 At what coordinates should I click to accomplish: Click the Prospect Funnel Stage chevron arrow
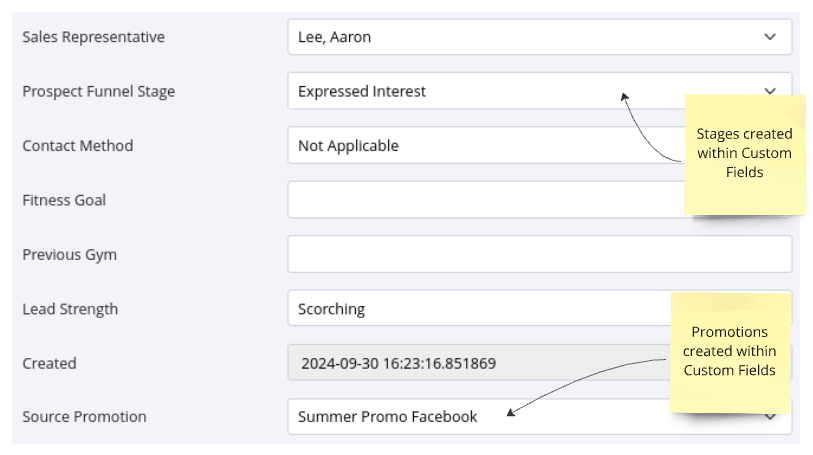coord(769,90)
